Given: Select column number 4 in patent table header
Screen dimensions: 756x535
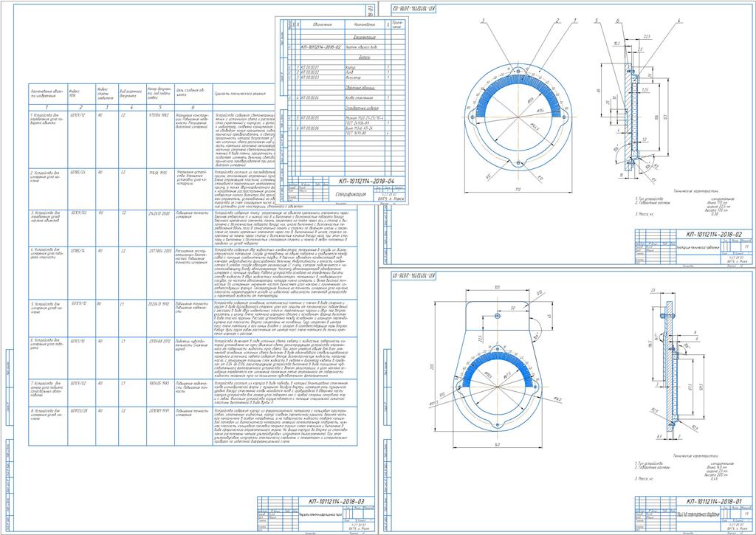Looking at the screenshot, I should click(131, 107).
